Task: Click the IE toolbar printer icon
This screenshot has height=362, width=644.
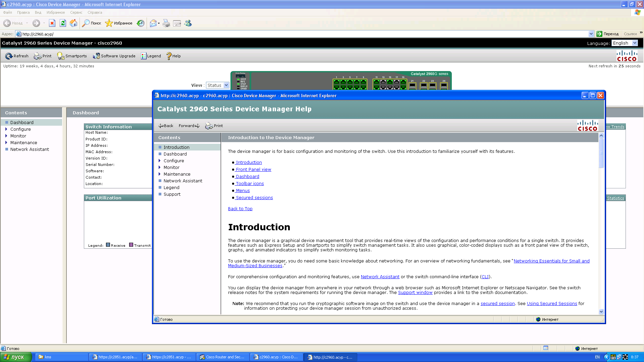Action: point(166,23)
